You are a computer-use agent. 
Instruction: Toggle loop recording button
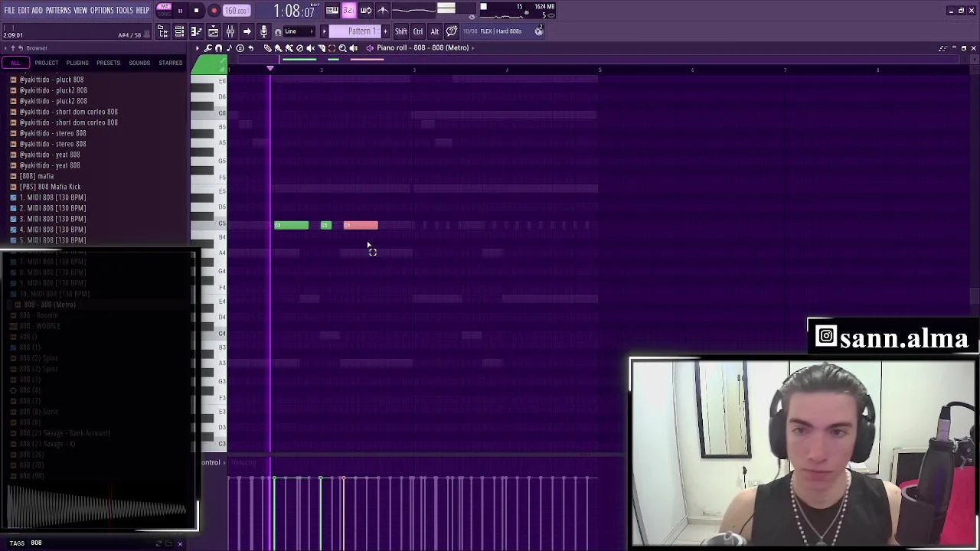pyautogui.click(x=366, y=10)
